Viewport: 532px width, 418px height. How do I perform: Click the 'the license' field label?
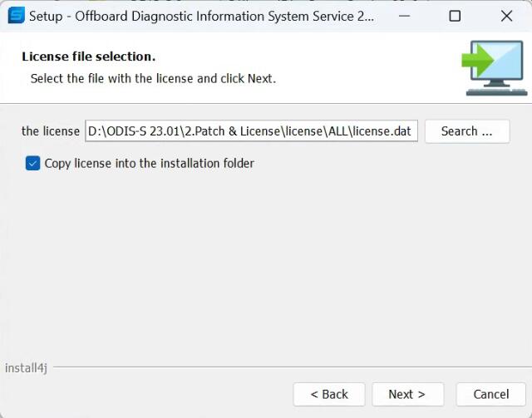pyautogui.click(x=51, y=131)
